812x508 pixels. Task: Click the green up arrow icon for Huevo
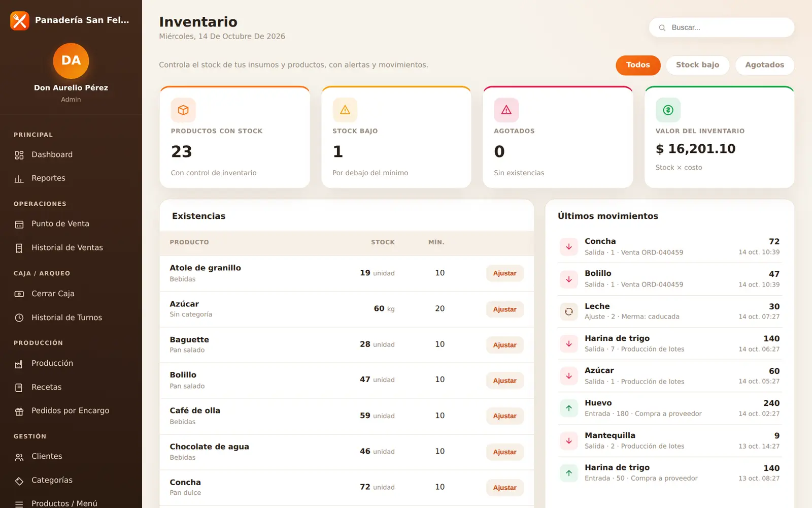point(569,408)
